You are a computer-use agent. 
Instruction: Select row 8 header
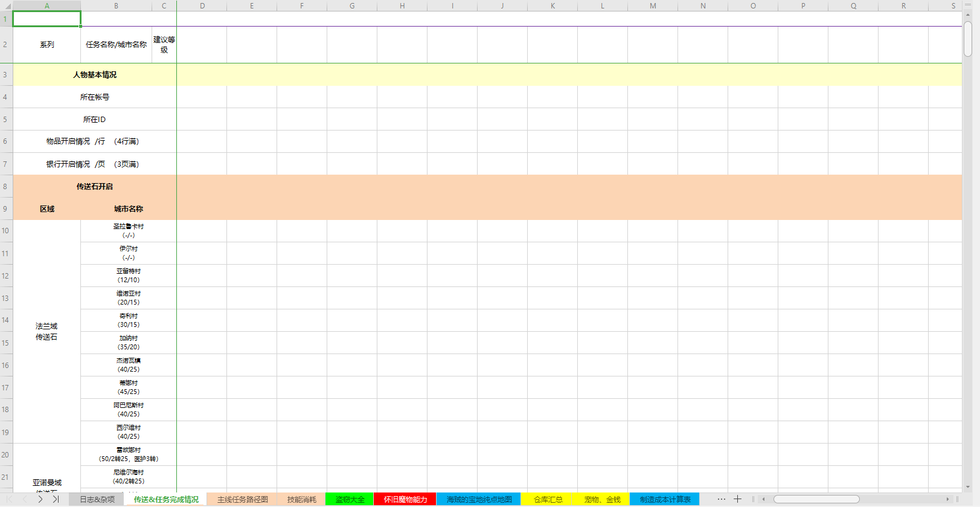pos(5,186)
